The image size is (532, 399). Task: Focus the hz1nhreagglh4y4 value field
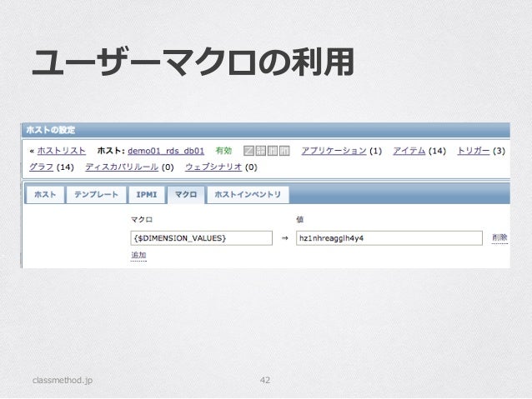pyautogui.click(x=389, y=238)
